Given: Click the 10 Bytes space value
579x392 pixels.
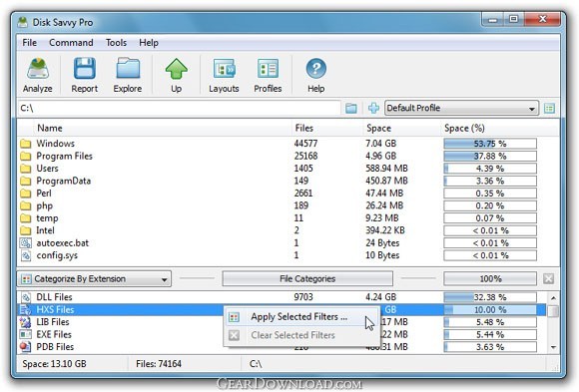Looking at the screenshot, I should tap(382, 255).
